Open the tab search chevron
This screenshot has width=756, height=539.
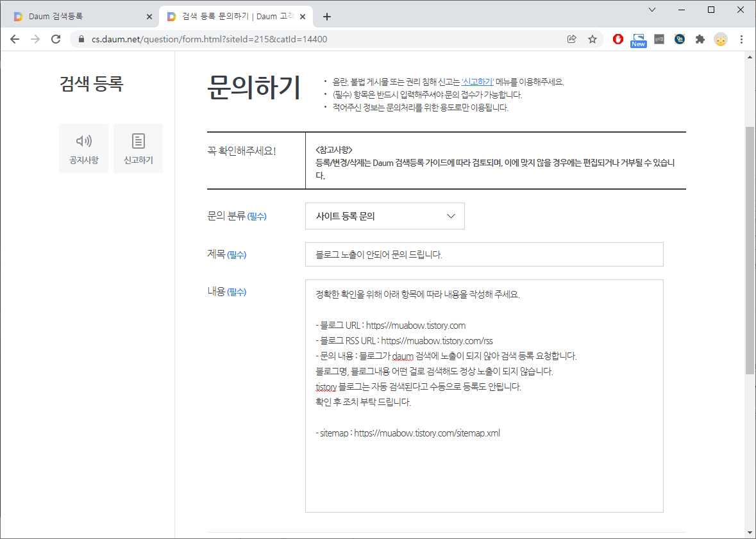click(652, 10)
